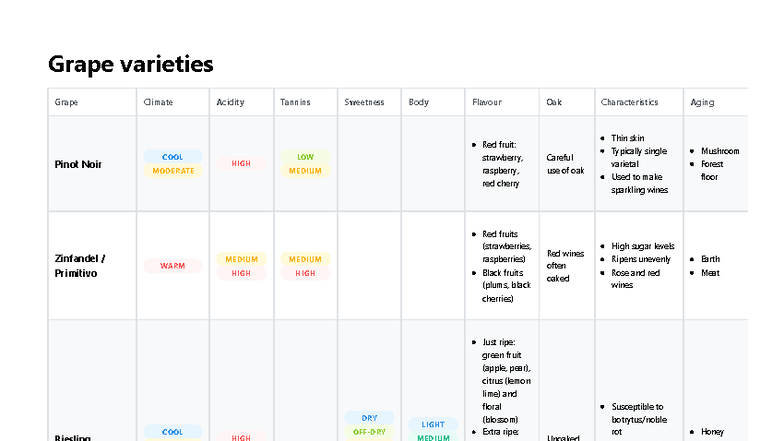Click the 'Grape' column header
This screenshot has height=441, width=784.
click(x=66, y=102)
